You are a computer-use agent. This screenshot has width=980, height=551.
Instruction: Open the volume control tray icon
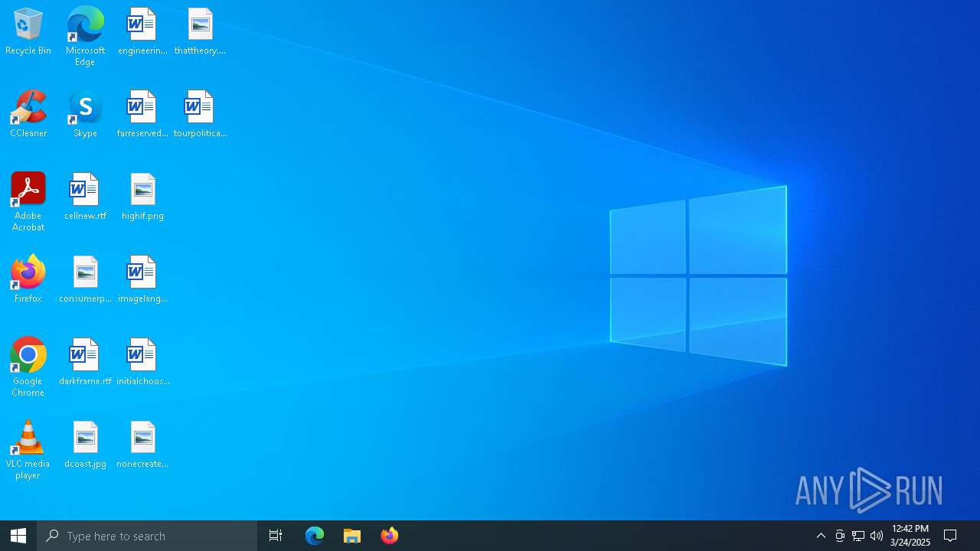[x=877, y=536]
